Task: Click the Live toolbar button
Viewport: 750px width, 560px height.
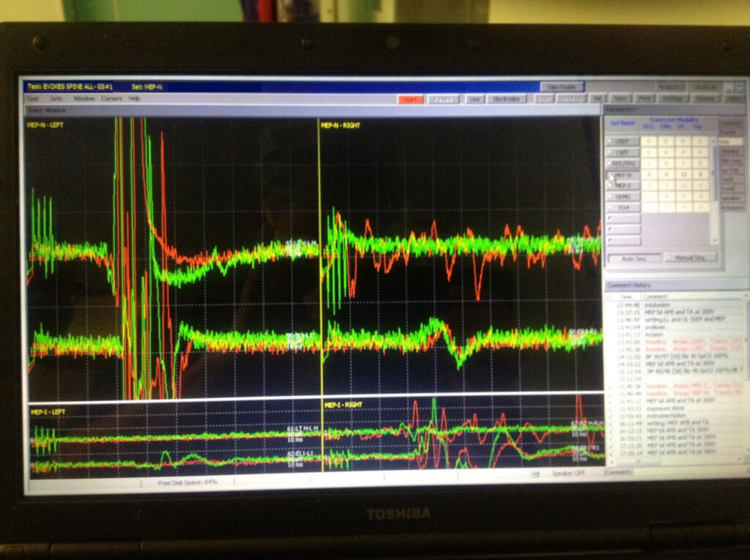Action: pyautogui.click(x=475, y=100)
